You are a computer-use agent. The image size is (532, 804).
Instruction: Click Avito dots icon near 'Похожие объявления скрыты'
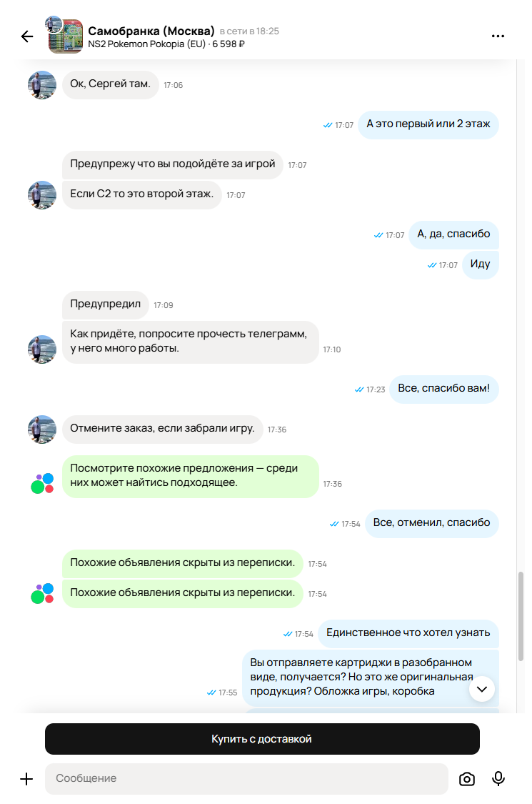click(x=42, y=593)
